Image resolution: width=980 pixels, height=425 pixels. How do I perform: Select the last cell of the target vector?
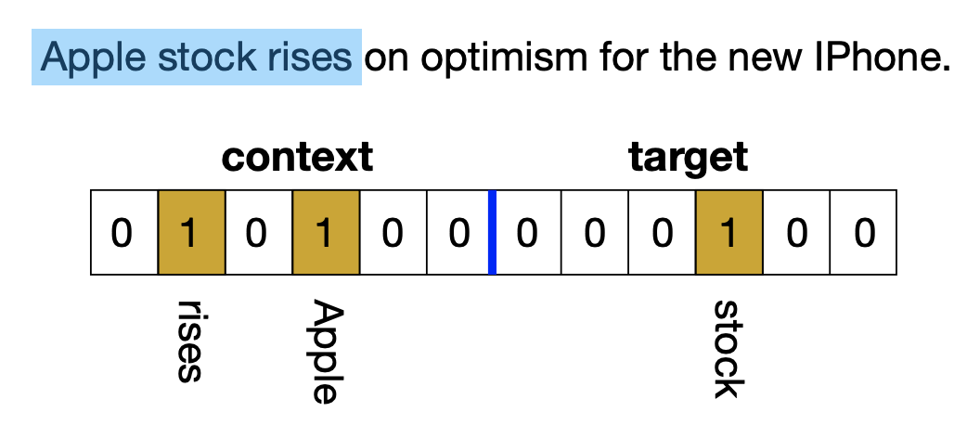[x=863, y=233]
